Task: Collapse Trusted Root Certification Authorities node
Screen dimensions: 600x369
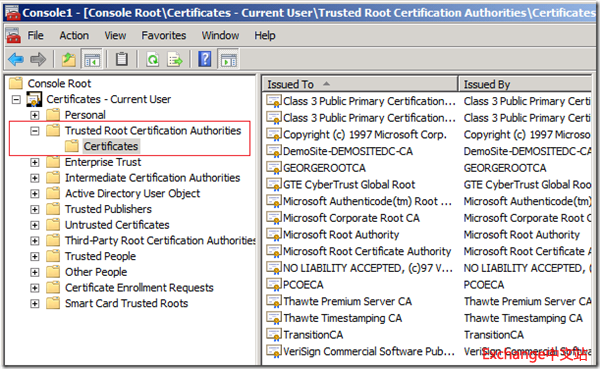Action: [35, 131]
